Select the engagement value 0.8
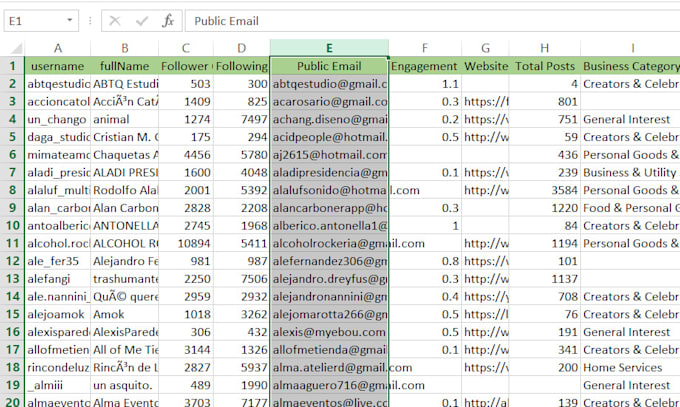The height and width of the screenshot is (407, 680). (425, 261)
